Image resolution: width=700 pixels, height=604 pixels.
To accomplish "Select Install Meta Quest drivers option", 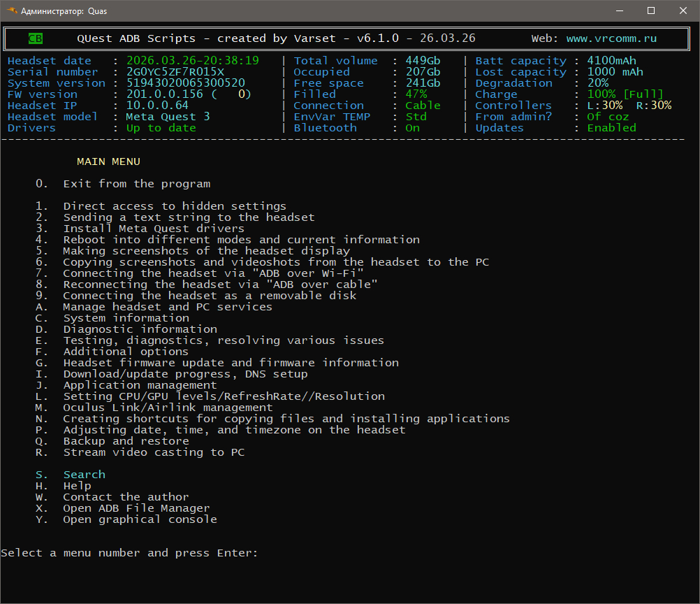I will pos(140,229).
